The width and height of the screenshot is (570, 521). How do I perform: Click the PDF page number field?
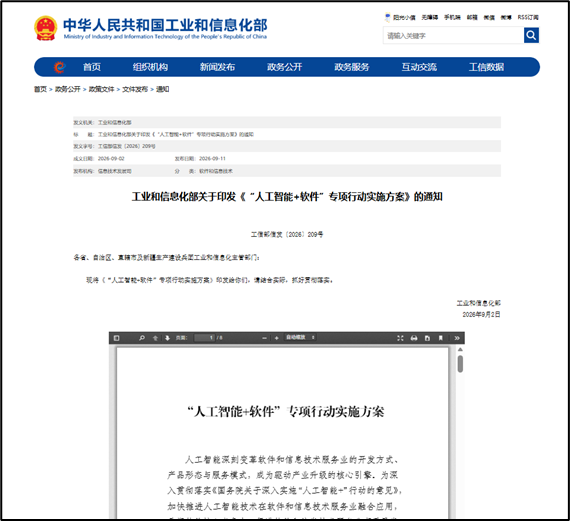[x=205, y=338]
